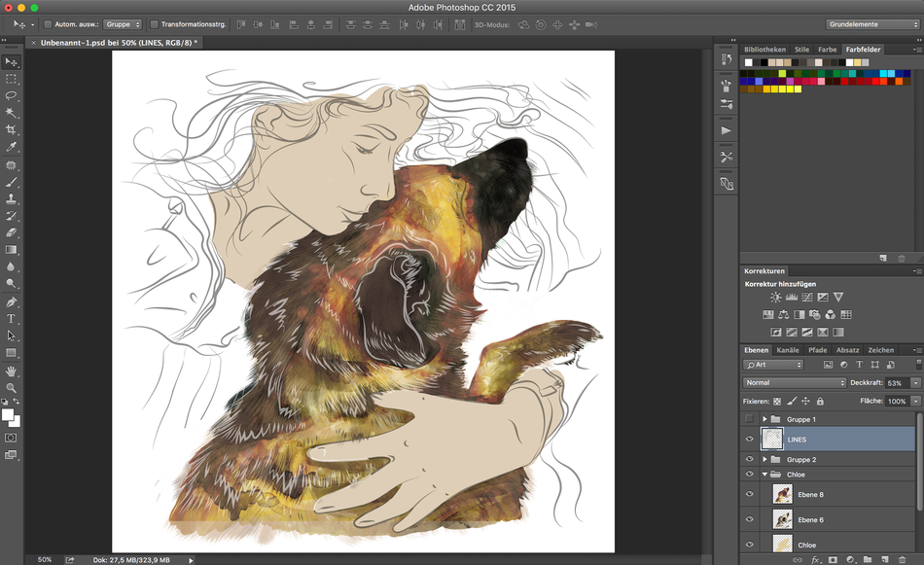This screenshot has height=565, width=924.
Task: Expand the Gruppe 1 folder
Action: (764, 419)
